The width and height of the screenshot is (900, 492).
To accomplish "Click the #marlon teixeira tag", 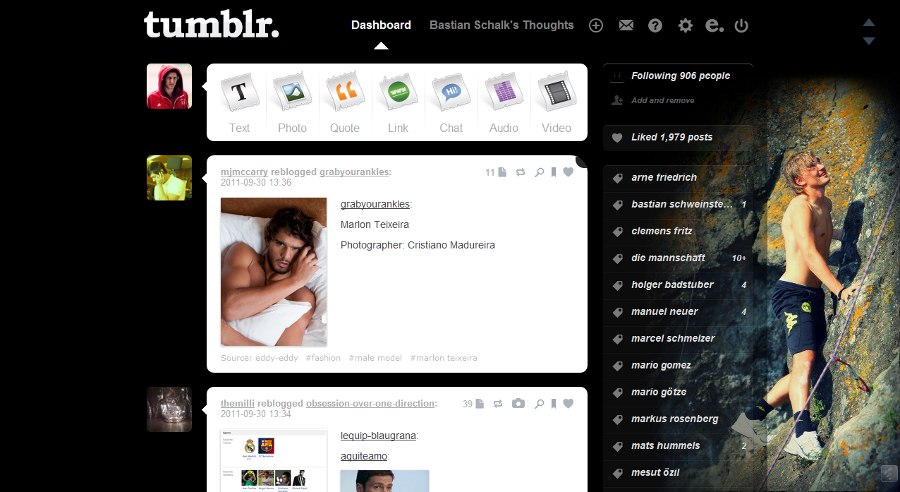I will pyautogui.click(x=444, y=358).
